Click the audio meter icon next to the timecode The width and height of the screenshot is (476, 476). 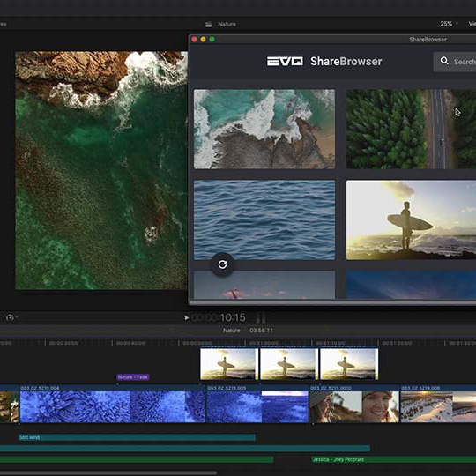pos(261,317)
